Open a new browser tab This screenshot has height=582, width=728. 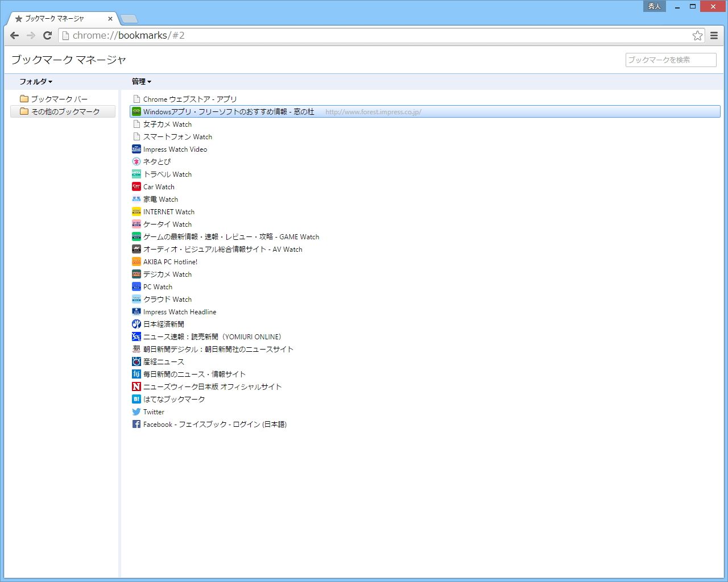pyautogui.click(x=129, y=18)
